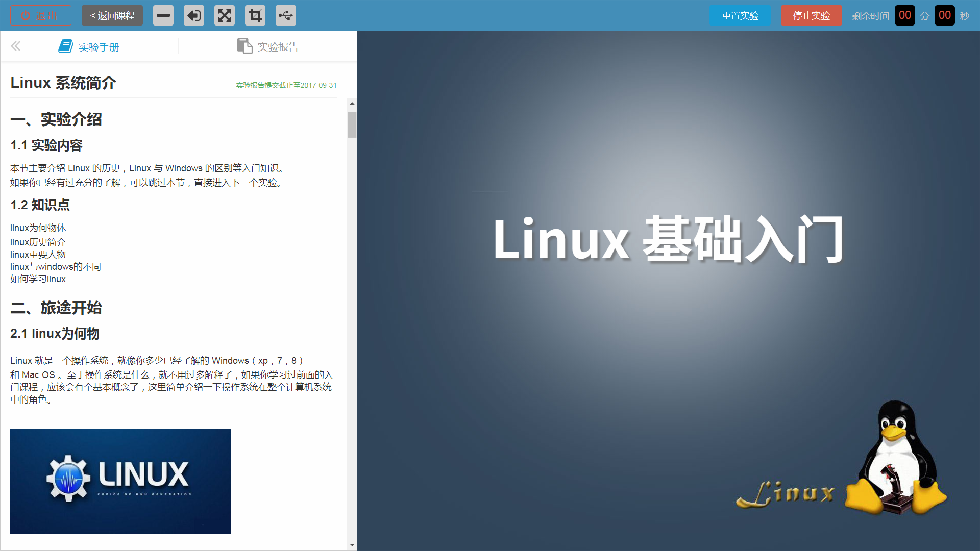
Task: Select the crop screenshot tool icon
Action: tap(255, 15)
